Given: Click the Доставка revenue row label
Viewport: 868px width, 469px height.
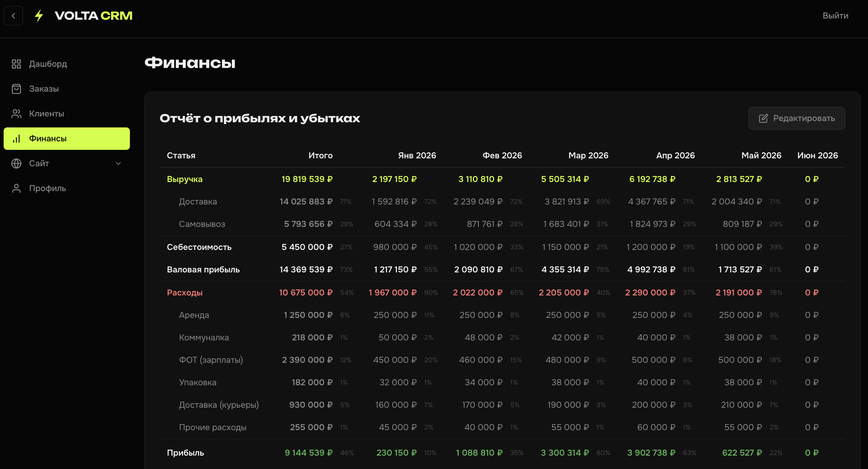Looking at the screenshot, I should coord(198,201).
